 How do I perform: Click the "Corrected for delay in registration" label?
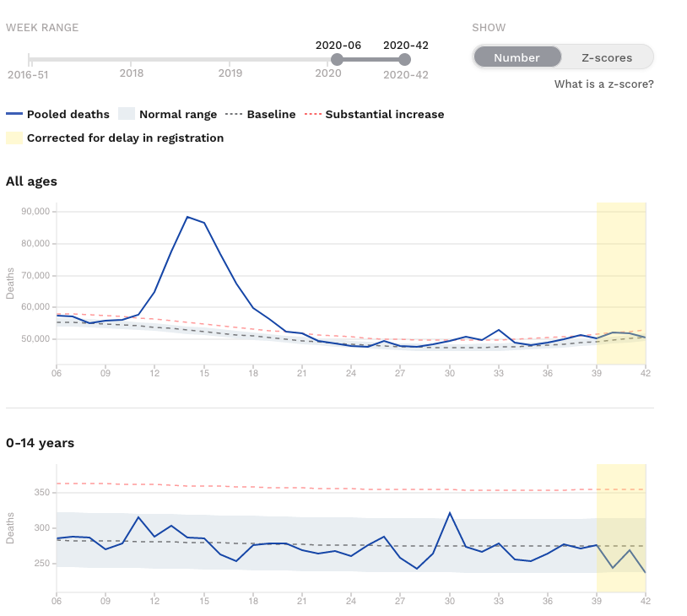pos(125,138)
